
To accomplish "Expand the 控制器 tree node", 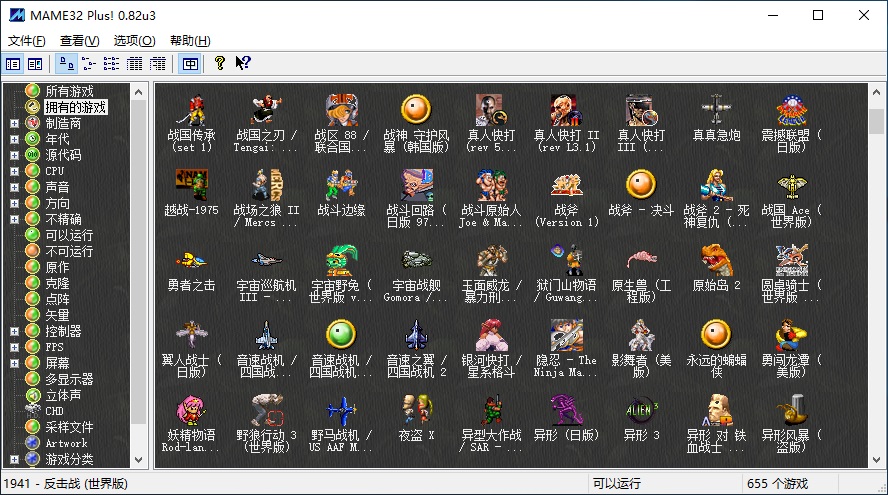I will coord(15,331).
